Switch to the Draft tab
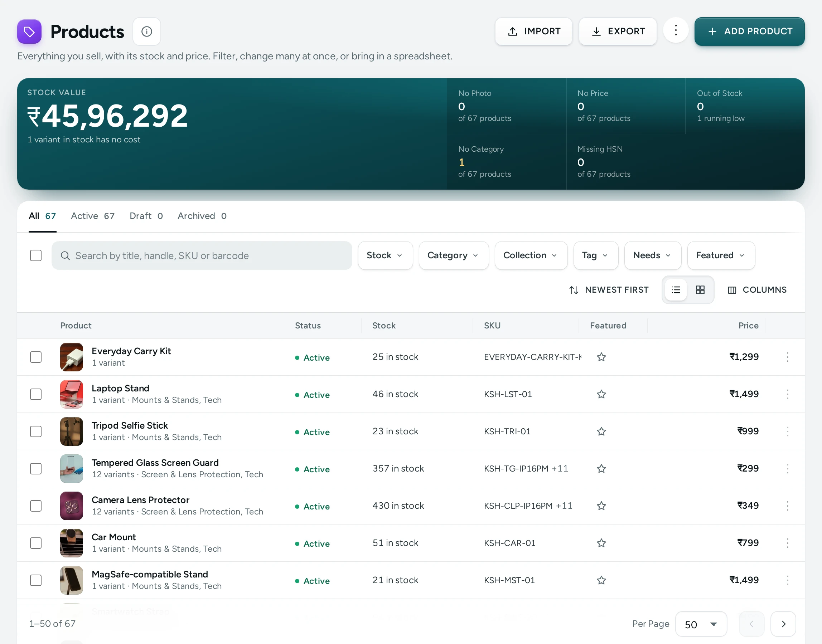Screen dimensions: 822x644 point(146,216)
